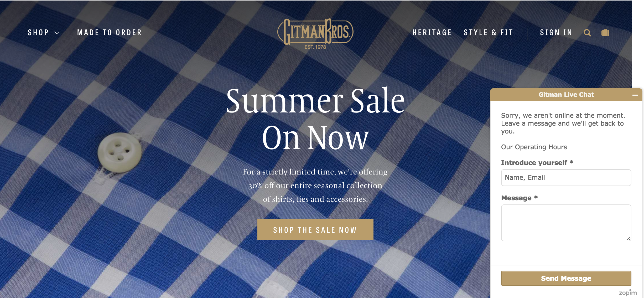Screen dimensions: 644x298
Task: Open the search magnifier icon
Action: coord(587,33)
